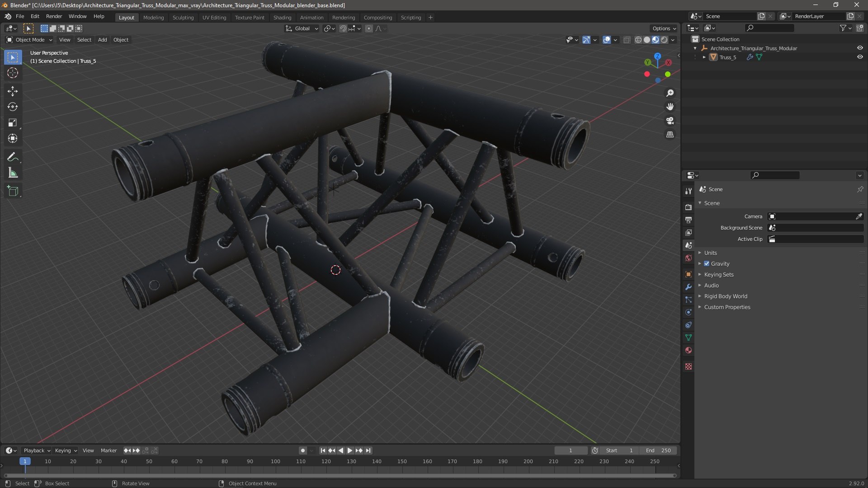Open the Options button in the viewport header

(x=664, y=28)
